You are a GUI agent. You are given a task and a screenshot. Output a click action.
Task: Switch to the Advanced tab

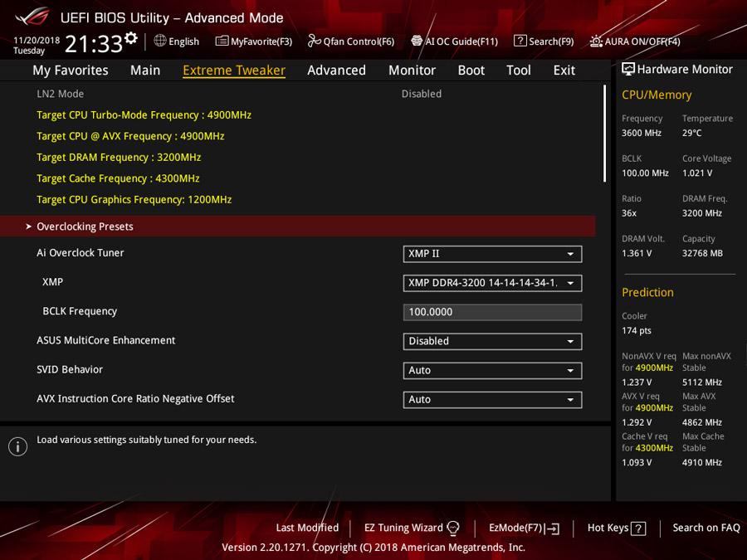tap(336, 71)
